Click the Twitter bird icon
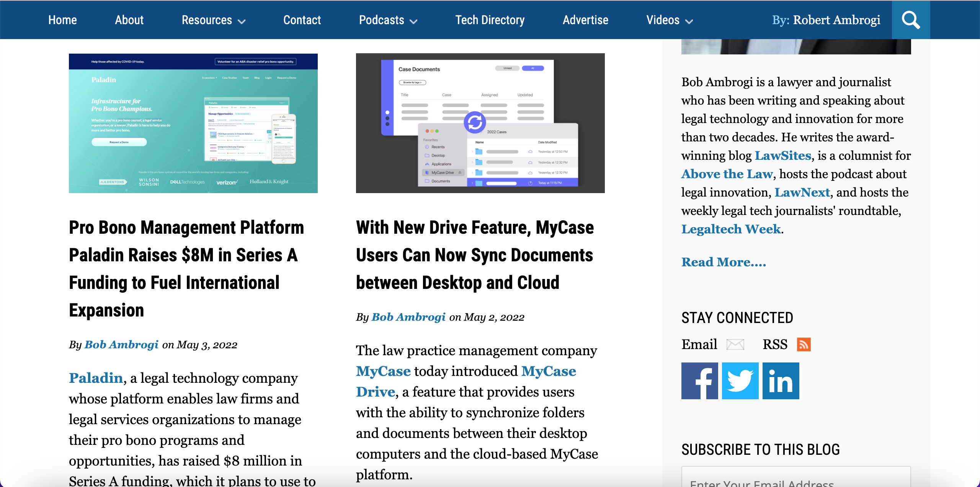The height and width of the screenshot is (487, 980). [x=740, y=381]
